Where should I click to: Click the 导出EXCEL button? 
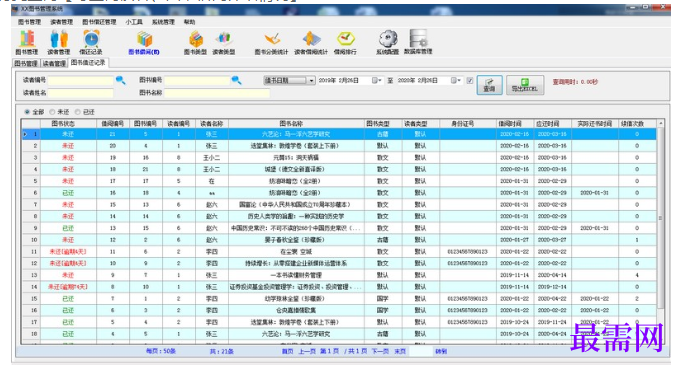pyautogui.click(x=525, y=85)
